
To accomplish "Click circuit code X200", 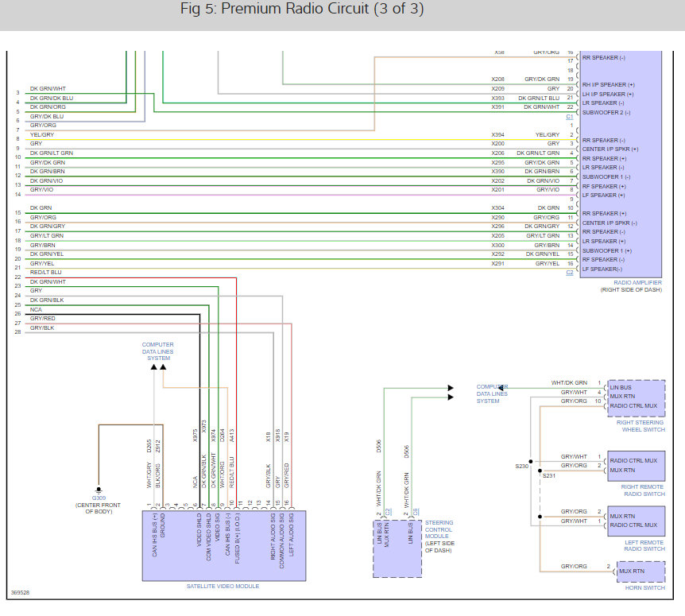I will (x=497, y=143).
